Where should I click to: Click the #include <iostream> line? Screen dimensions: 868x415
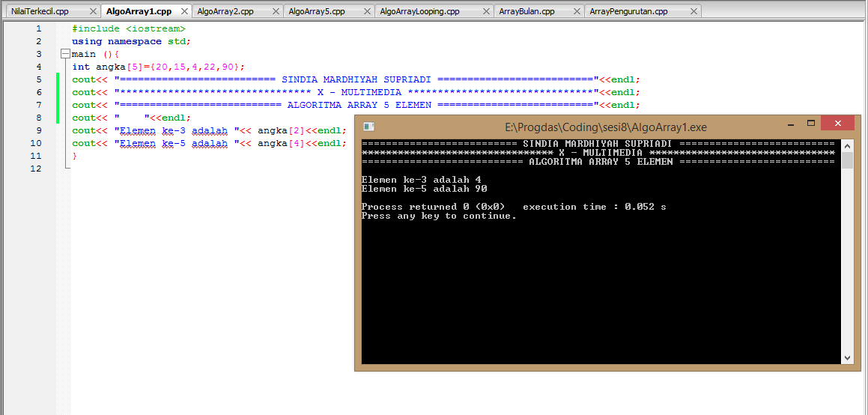(x=129, y=28)
